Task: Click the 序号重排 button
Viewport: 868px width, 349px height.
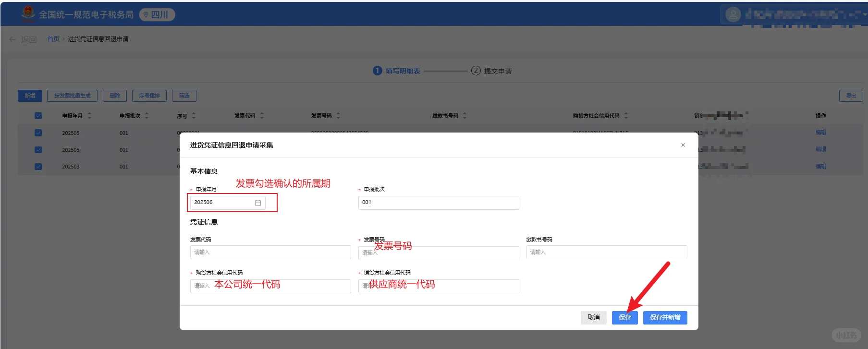Action: pos(149,96)
